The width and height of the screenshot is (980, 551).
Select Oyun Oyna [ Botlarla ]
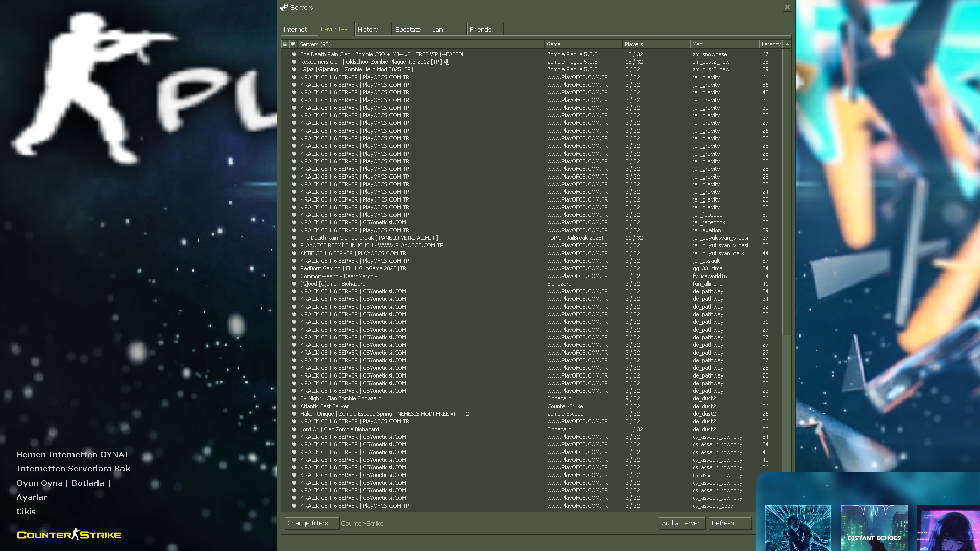tap(63, 483)
